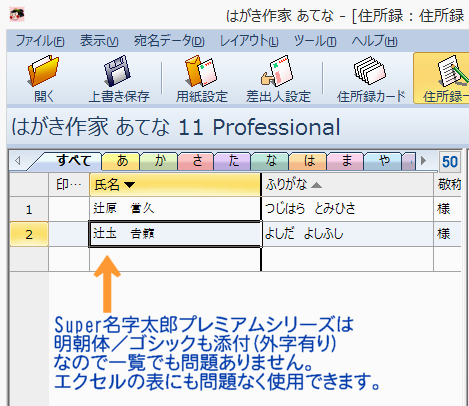
Task: Click the print checkbox cell in row 2
Action: coord(69,234)
